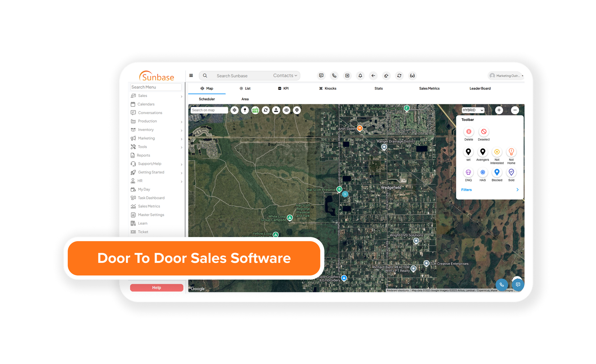
Task: Toggle map visibility eye icon
Action: tap(287, 110)
